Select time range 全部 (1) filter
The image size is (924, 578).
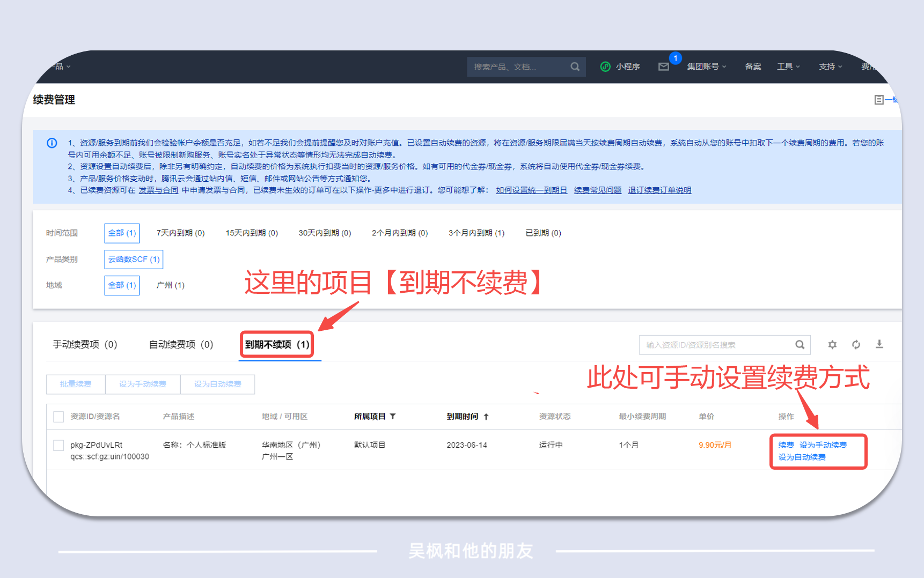[122, 233]
